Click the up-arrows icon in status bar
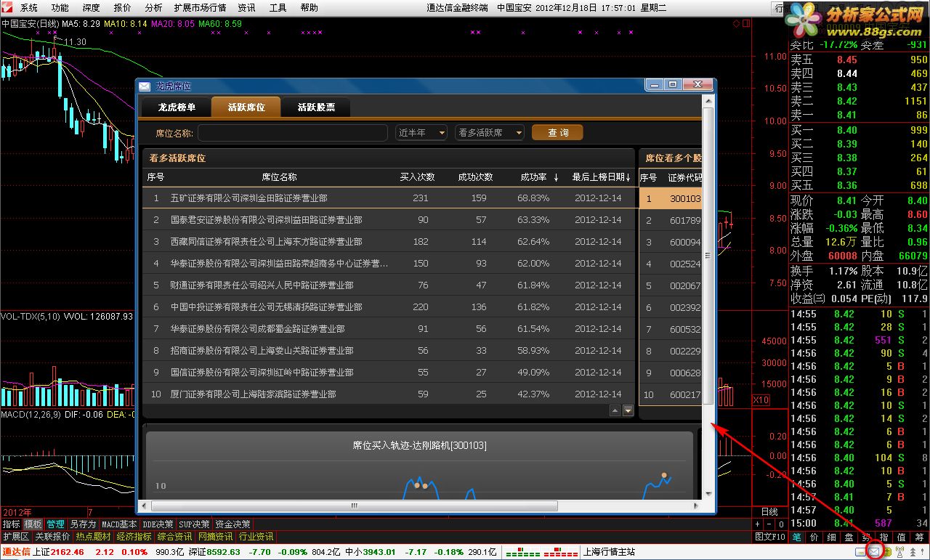The width and height of the screenshot is (930, 560). click(913, 552)
